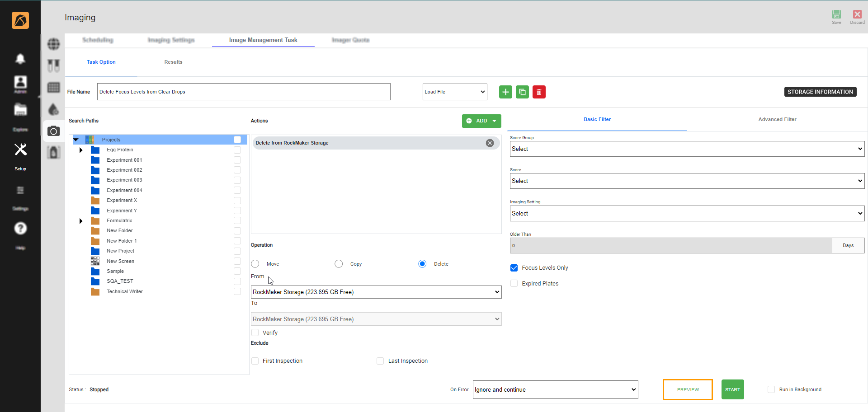
Task: Click the green plus new task icon
Action: click(x=505, y=92)
